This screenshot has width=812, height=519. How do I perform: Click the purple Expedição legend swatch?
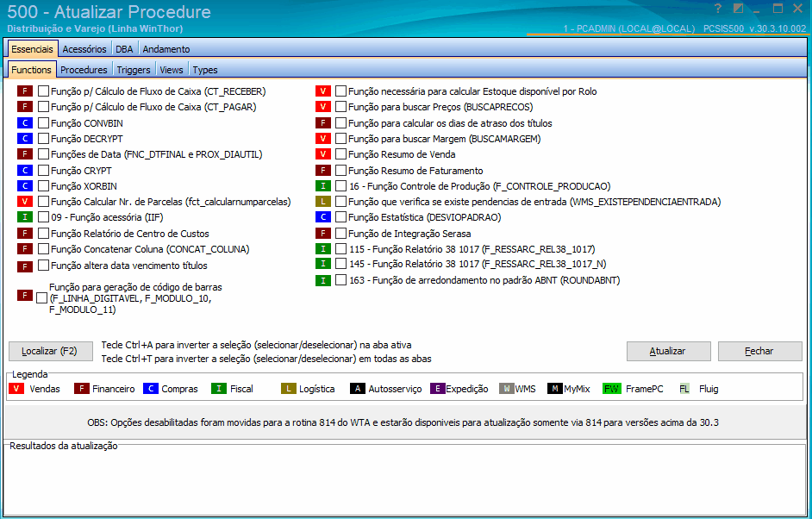[x=438, y=389]
